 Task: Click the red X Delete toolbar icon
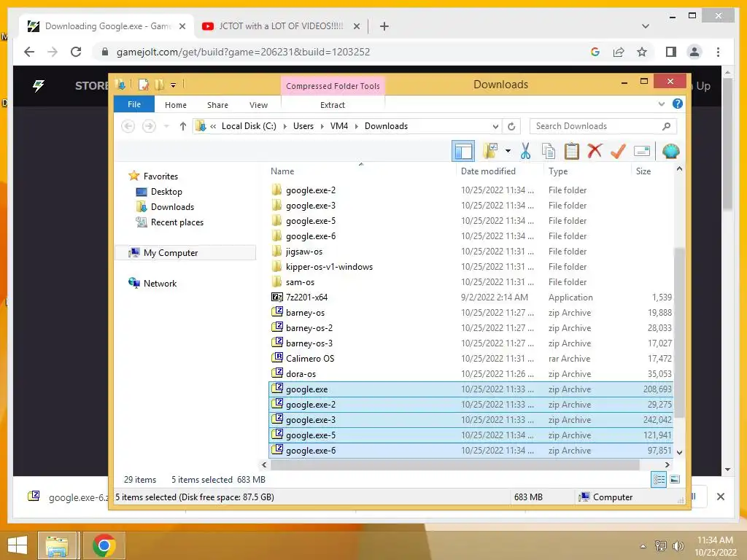pyautogui.click(x=595, y=151)
